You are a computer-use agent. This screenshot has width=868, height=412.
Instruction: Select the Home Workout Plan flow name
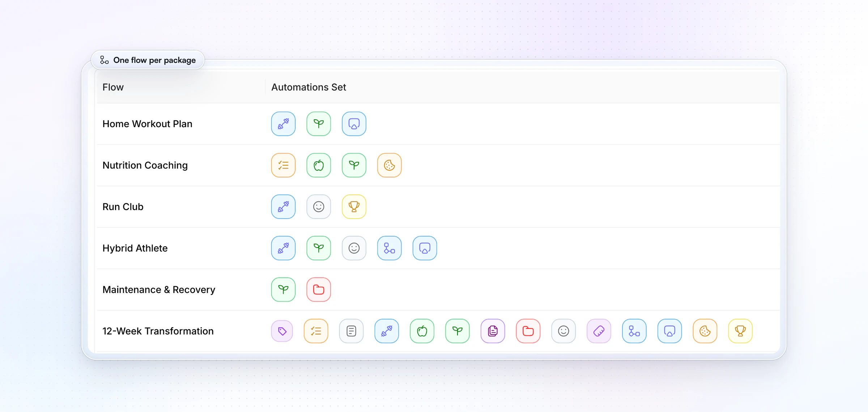[x=147, y=124]
